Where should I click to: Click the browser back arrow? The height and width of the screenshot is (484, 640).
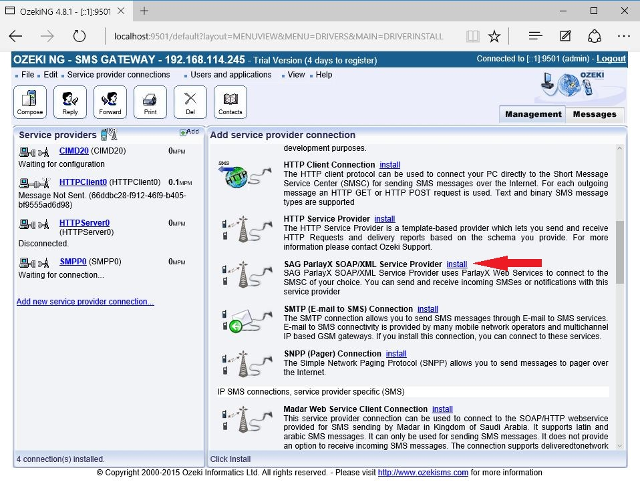pyautogui.click(x=16, y=36)
